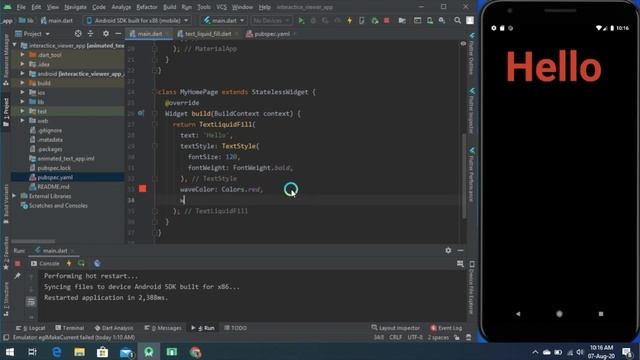Viewport: 640px width, 360px height.
Task: Minimize the Run tool window
Action: click(x=460, y=251)
